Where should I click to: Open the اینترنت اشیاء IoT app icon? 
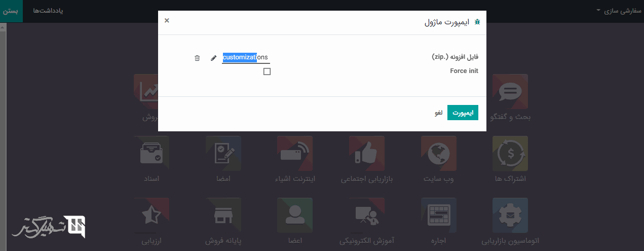coord(295,153)
